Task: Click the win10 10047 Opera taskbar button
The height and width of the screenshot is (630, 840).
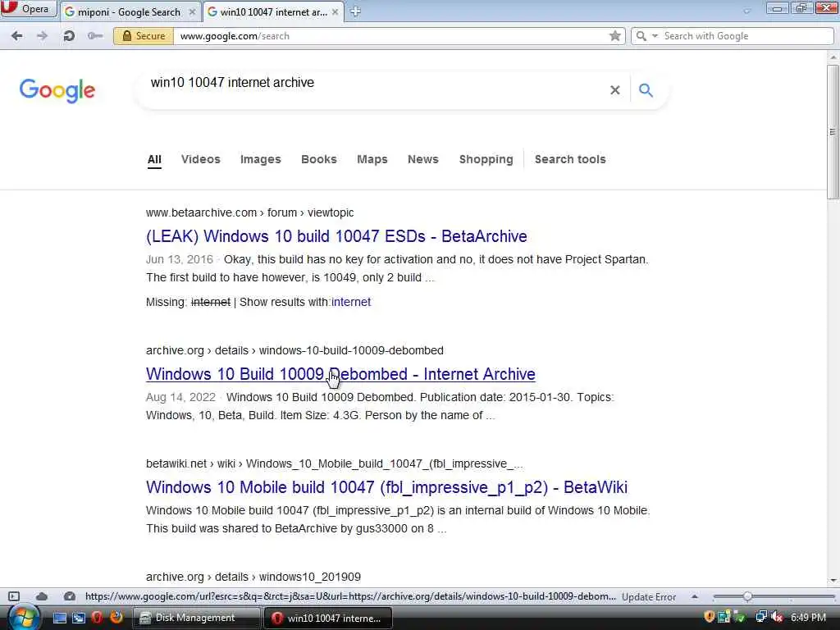Action: click(328, 618)
